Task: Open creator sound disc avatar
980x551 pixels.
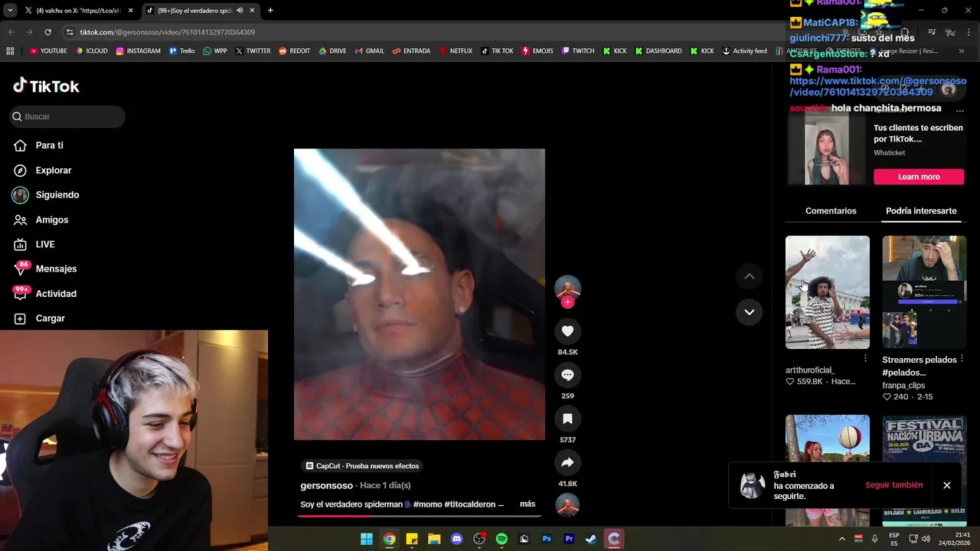Action: pyautogui.click(x=567, y=506)
